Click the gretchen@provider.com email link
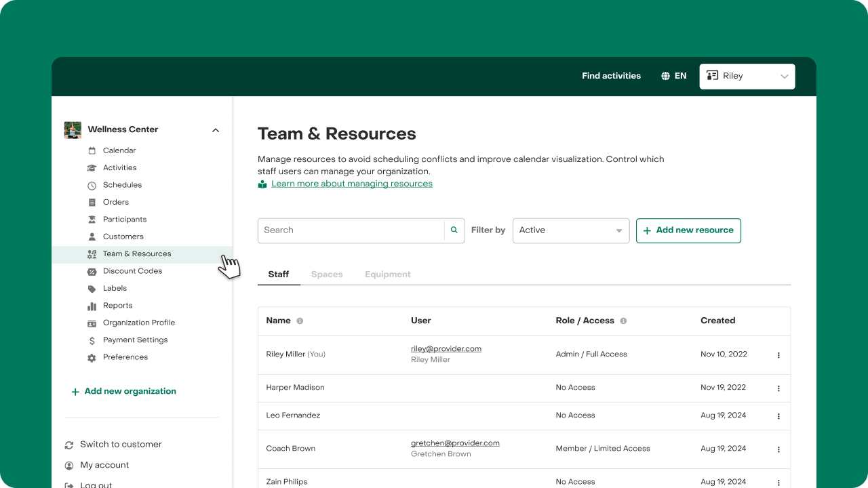The height and width of the screenshot is (488, 868). 455,443
